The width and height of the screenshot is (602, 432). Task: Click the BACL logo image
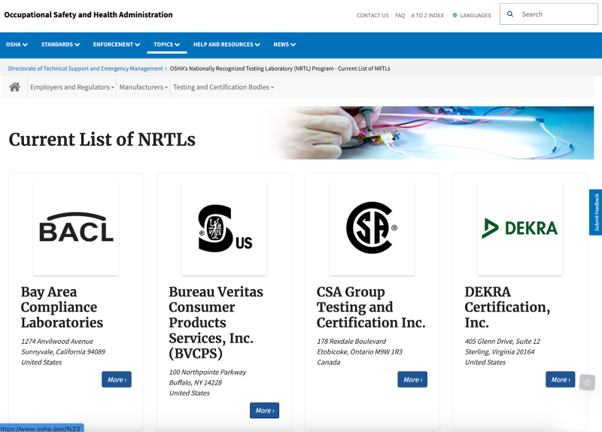[x=76, y=229]
